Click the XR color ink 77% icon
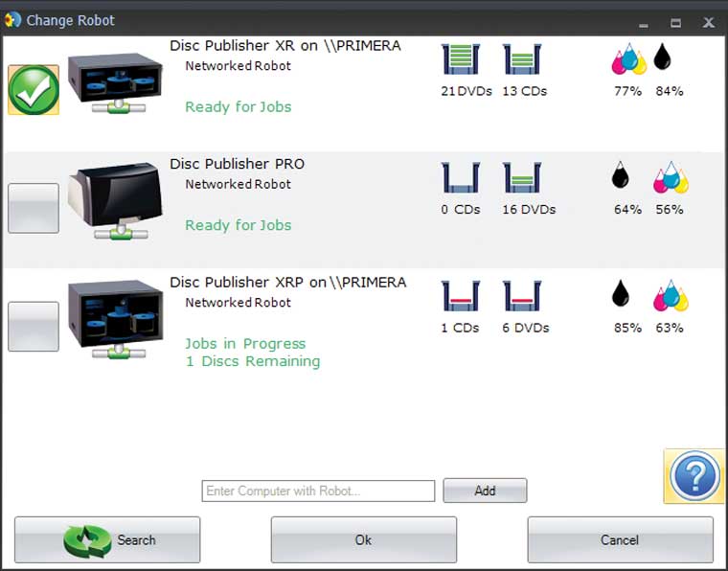The height and width of the screenshot is (571, 728). 629,58
